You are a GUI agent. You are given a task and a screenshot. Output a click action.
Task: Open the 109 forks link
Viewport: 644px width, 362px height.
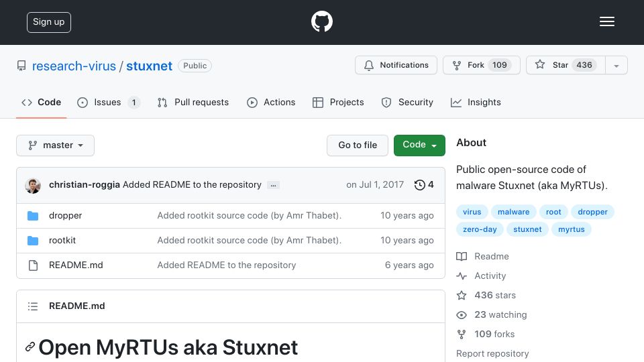(x=494, y=334)
